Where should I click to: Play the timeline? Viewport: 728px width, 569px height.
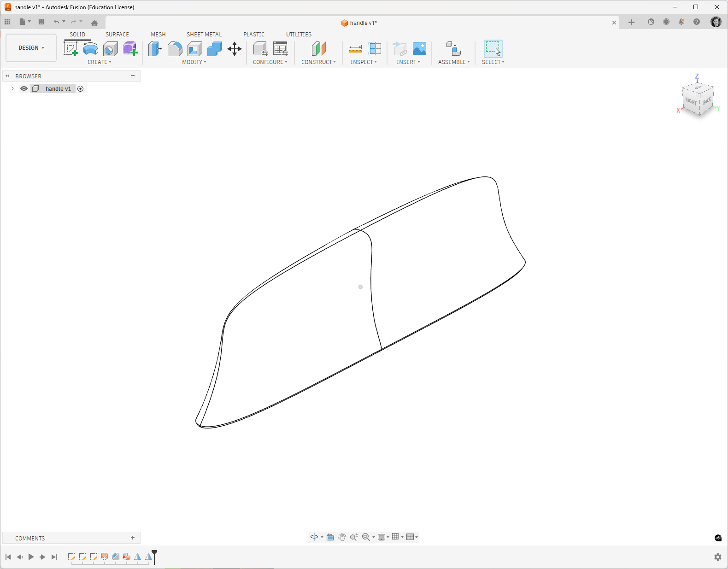click(x=31, y=557)
